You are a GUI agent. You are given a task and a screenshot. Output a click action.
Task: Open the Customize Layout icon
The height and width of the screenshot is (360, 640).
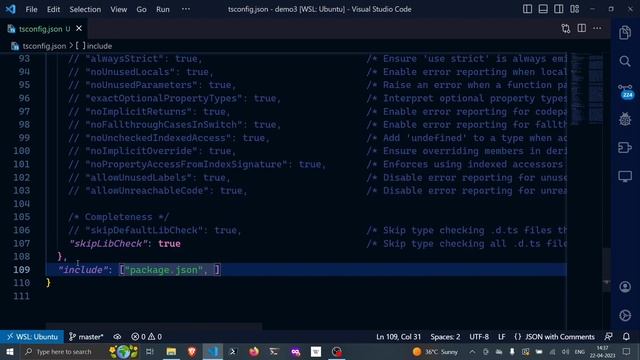pyautogui.click(x=575, y=9)
